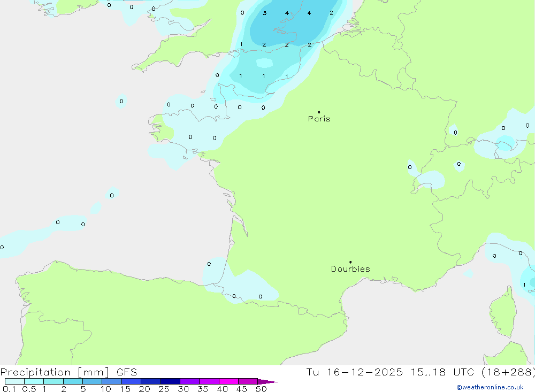This screenshot has width=535, height=392.
Task: Select the 5–10 mm light blue legend swatch
Action: click(x=92, y=381)
